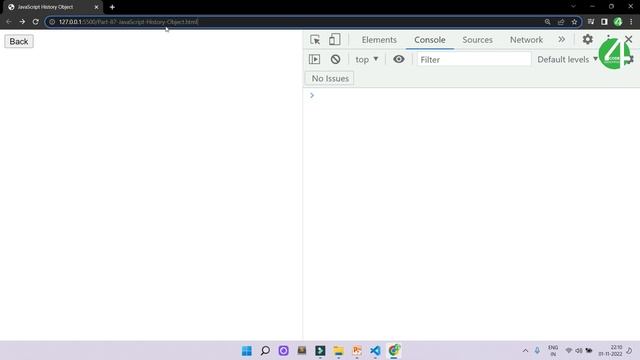The image size is (640, 360).
Task: Toggle the device toolbar icon
Action: click(x=334, y=40)
